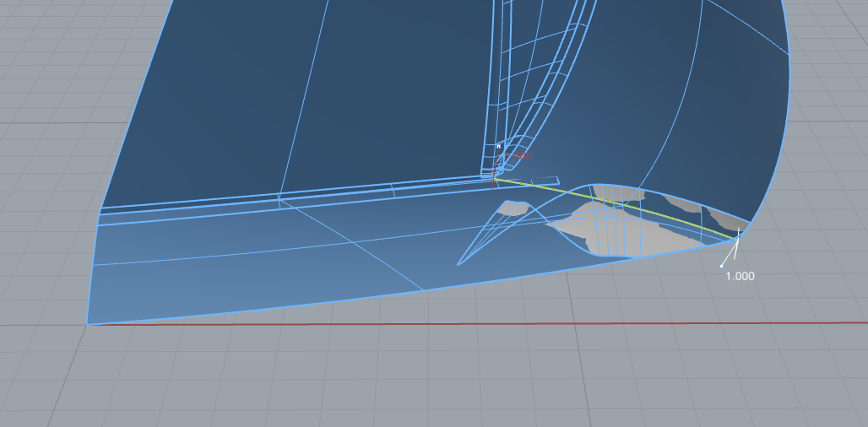Viewport: 868px width, 427px height.
Task: Select the white square fillet handle grip
Action: point(721,266)
